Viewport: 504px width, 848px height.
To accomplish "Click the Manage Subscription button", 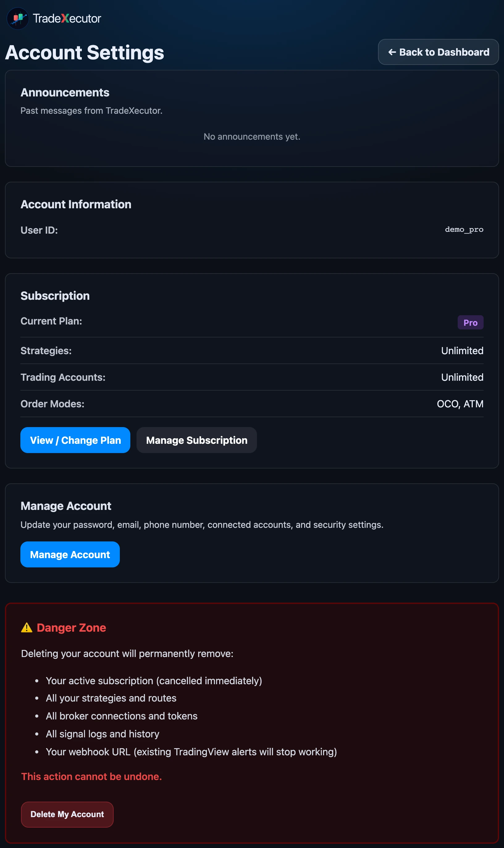I will pyautogui.click(x=197, y=440).
